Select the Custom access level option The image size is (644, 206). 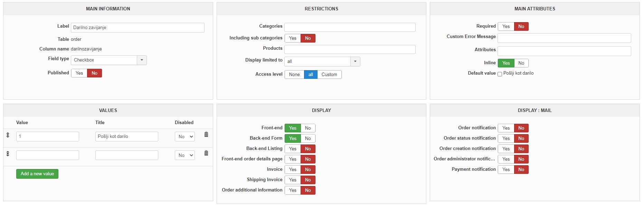(329, 75)
